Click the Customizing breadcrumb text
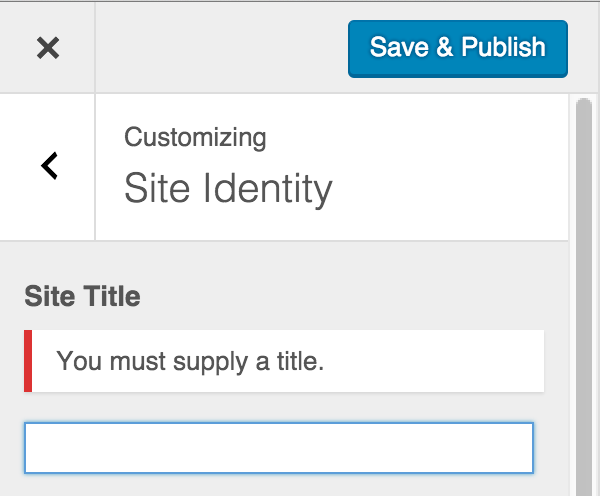600x496 pixels. (x=195, y=137)
